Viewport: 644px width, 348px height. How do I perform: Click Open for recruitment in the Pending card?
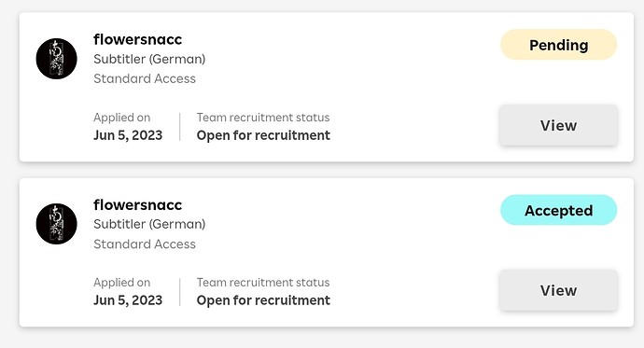[263, 135]
